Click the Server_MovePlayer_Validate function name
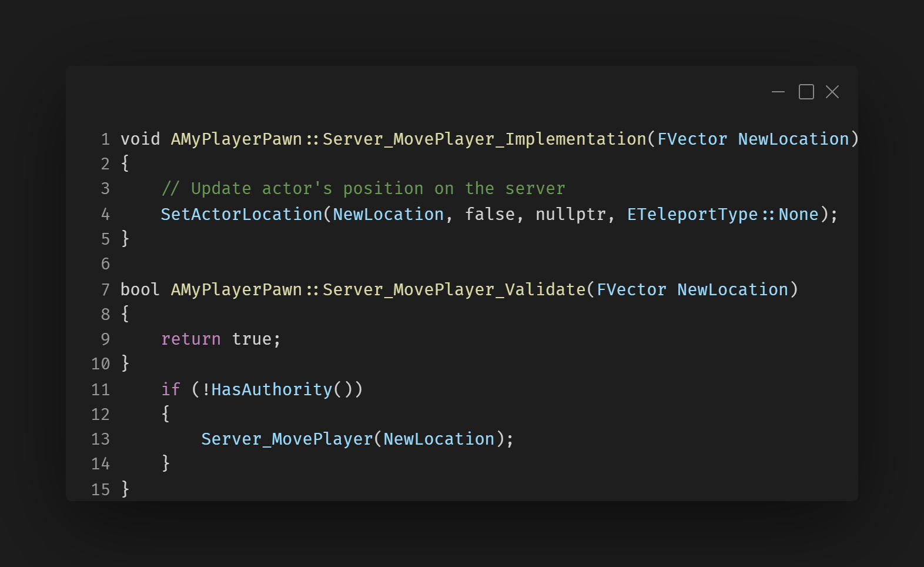Screen dimensions: 924x567 [454, 290]
